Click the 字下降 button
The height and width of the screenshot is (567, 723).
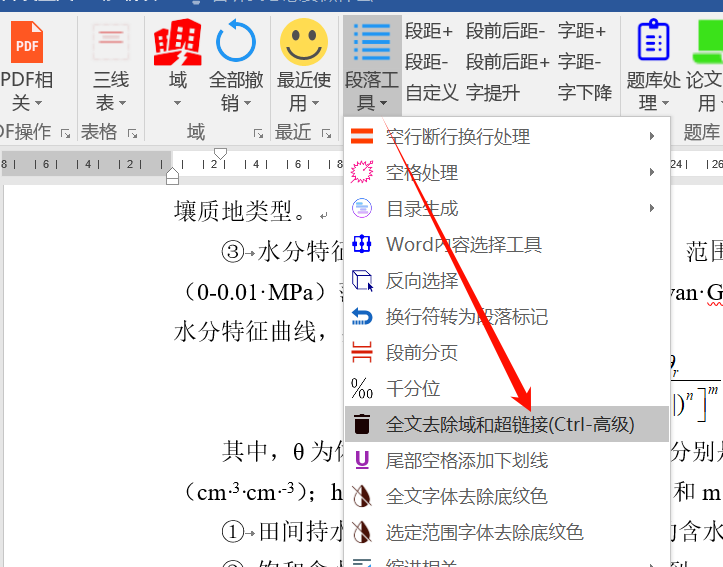(x=585, y=92)
